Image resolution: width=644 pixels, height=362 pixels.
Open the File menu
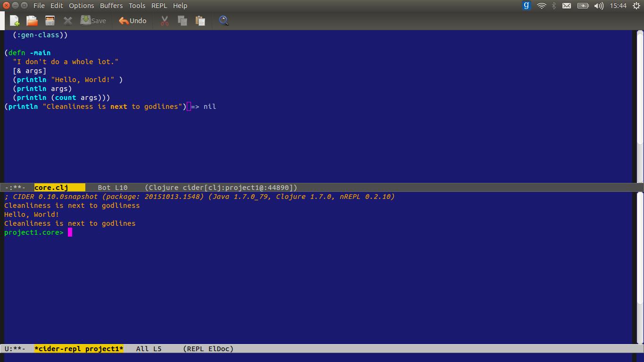pos(39,6)
